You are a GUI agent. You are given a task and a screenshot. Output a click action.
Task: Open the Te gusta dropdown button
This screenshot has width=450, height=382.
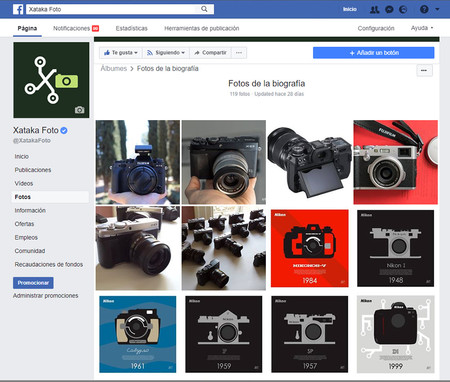pyautogui.click(x=121, y=53)
